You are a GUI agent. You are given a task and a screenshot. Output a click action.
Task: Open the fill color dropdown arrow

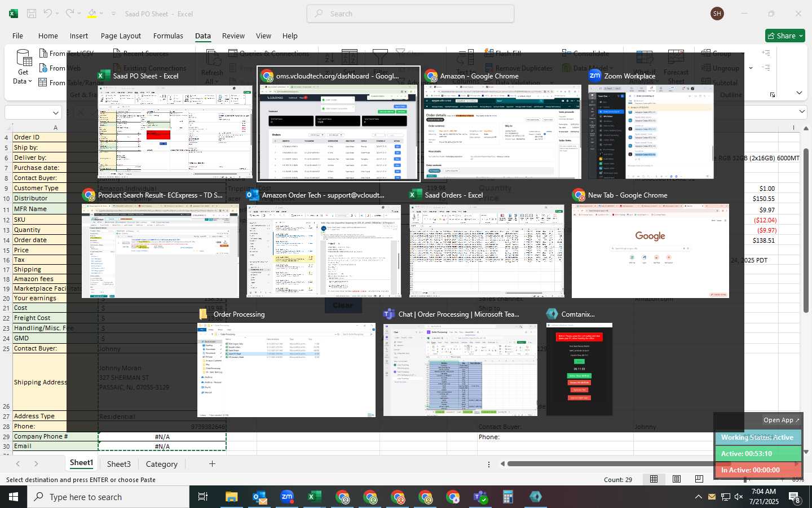point(101,14)
